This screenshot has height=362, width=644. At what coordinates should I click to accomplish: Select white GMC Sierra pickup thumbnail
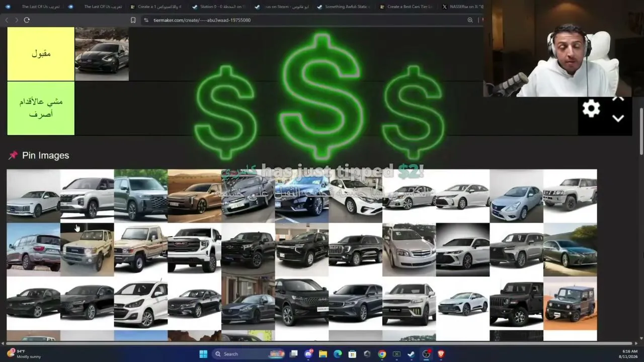click(194, 249)
